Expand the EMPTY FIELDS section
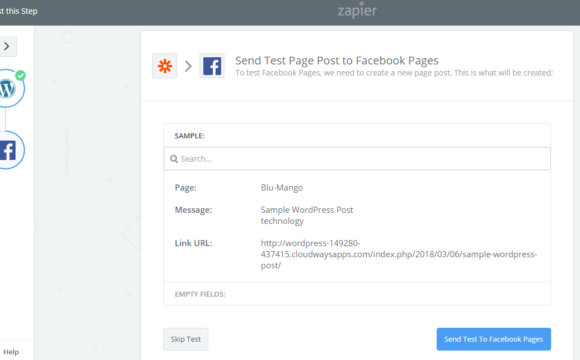580x360 pixels. 200,294
